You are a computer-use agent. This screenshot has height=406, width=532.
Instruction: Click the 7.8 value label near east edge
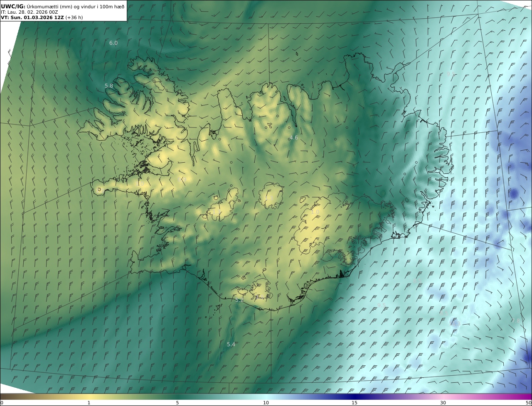tap(515, 320)
